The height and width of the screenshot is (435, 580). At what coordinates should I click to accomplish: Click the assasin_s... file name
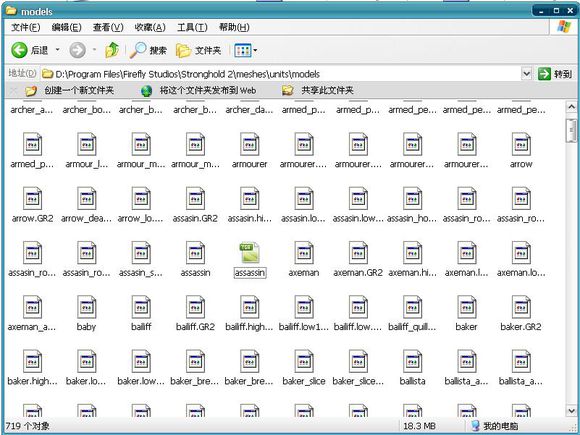click(141, 273)
